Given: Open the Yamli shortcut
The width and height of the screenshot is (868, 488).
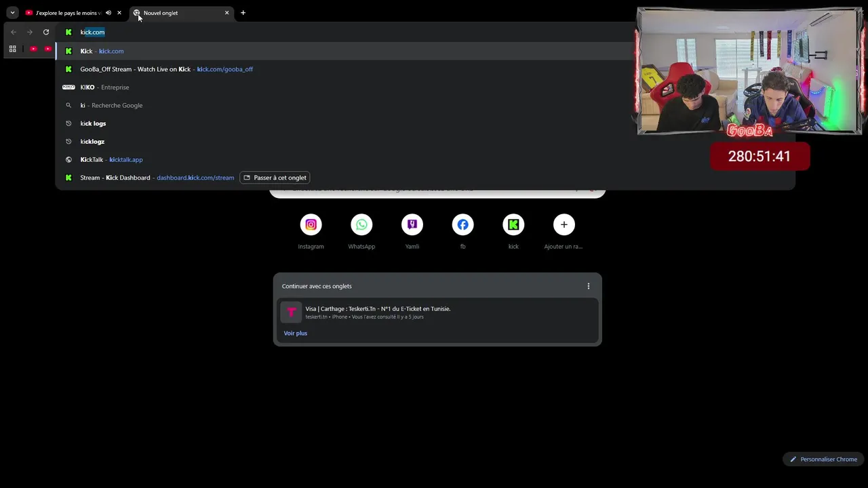Looking at the screenshot, I should [412, 231].
